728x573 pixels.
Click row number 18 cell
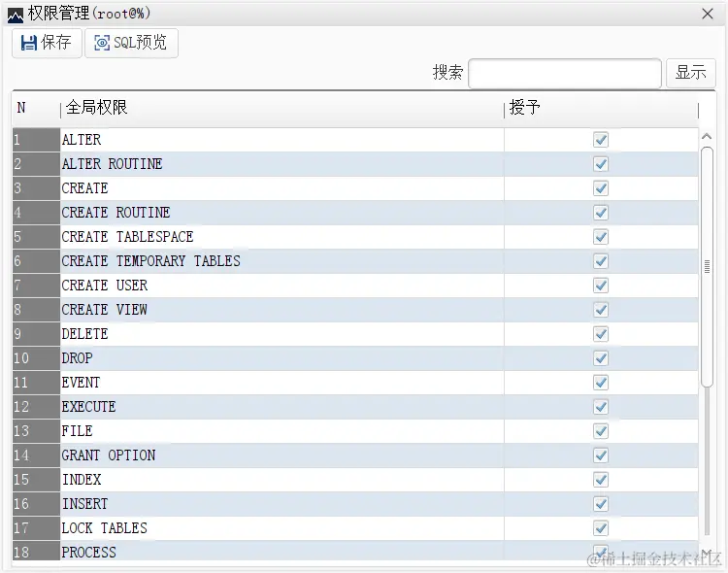click(x=36, y=552)
